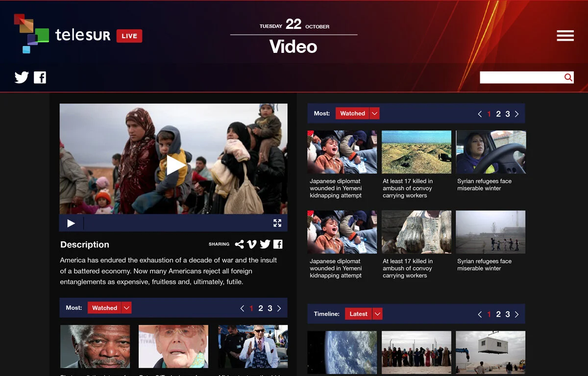Select page 2 in right Most panel

pos(498,114)
